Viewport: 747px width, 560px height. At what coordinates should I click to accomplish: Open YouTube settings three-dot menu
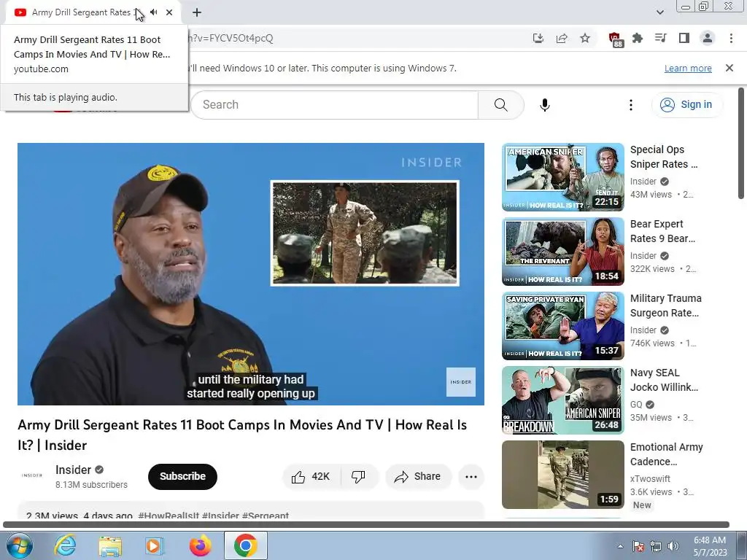(631, 105)
